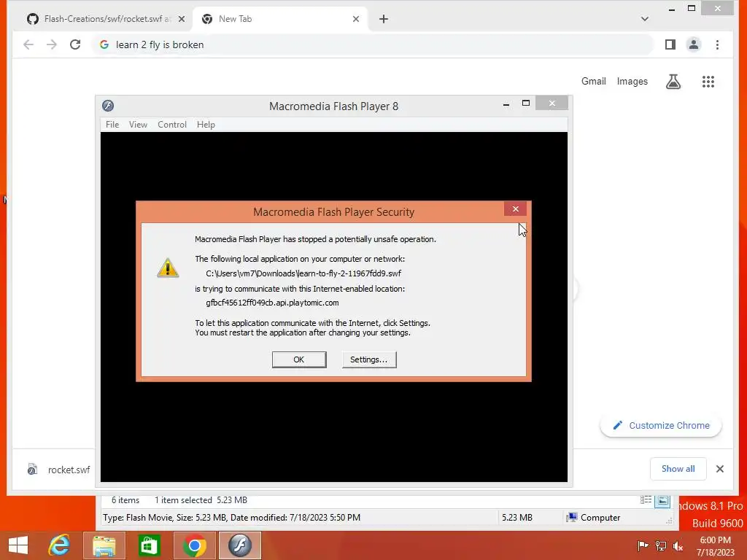Open Action Center flag in system tray
The width and height of the screenshot is (747, 560).
643,545
